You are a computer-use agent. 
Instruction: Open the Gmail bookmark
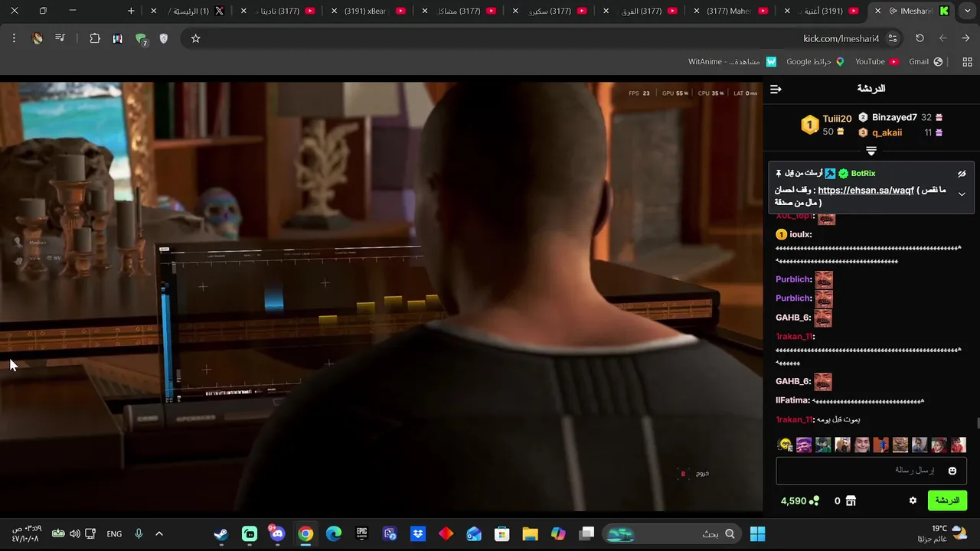click(926, 61)
